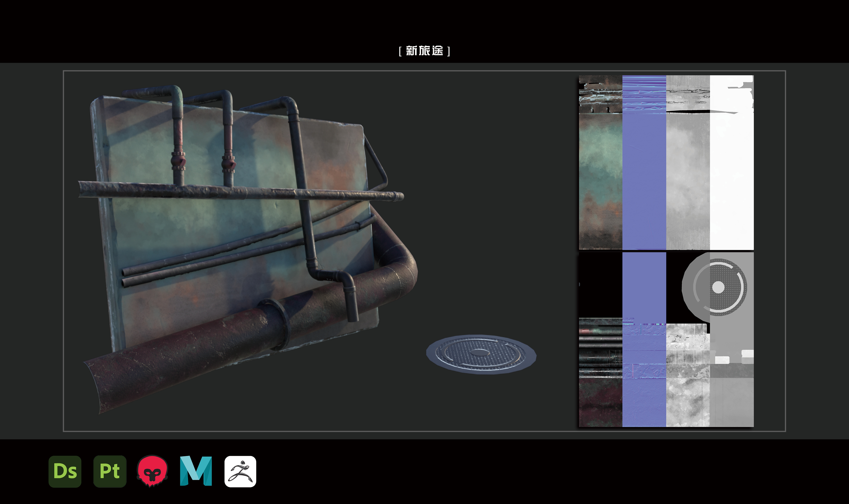Click the white ZBrush icon
Screen dimensions: 849x504
click(x=240, y=472)
